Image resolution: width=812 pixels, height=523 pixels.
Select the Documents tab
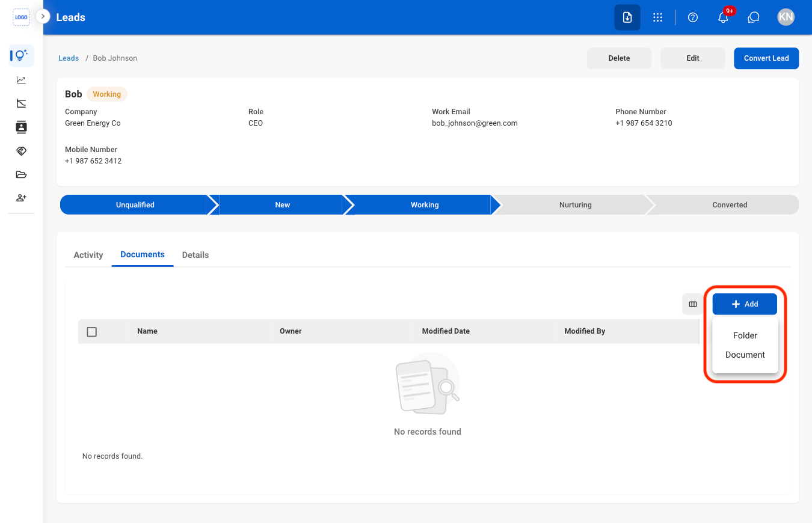point(143,255)
